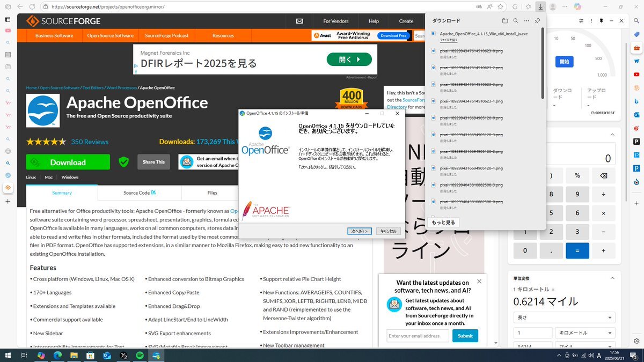Click the email address input field

click(x=418, y=336)
